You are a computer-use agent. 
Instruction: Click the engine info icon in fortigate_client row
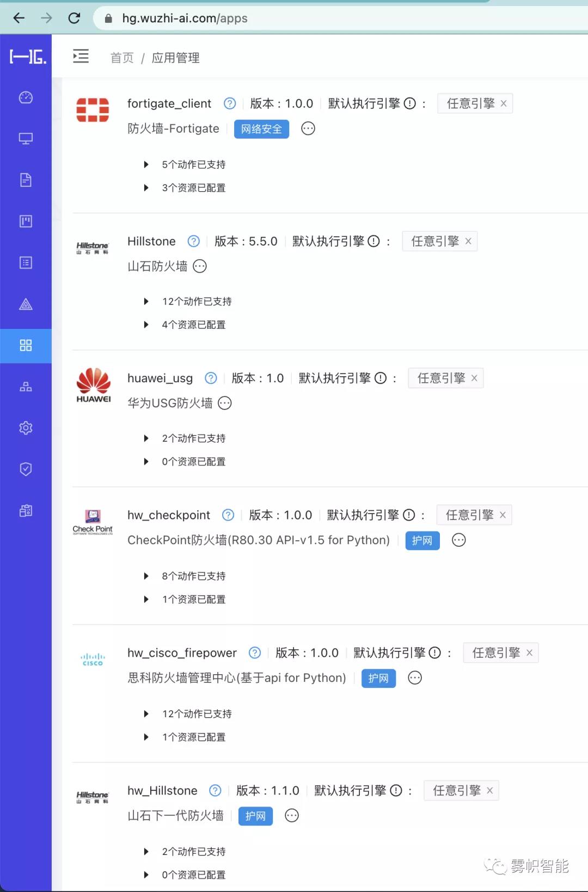point(410,103)
